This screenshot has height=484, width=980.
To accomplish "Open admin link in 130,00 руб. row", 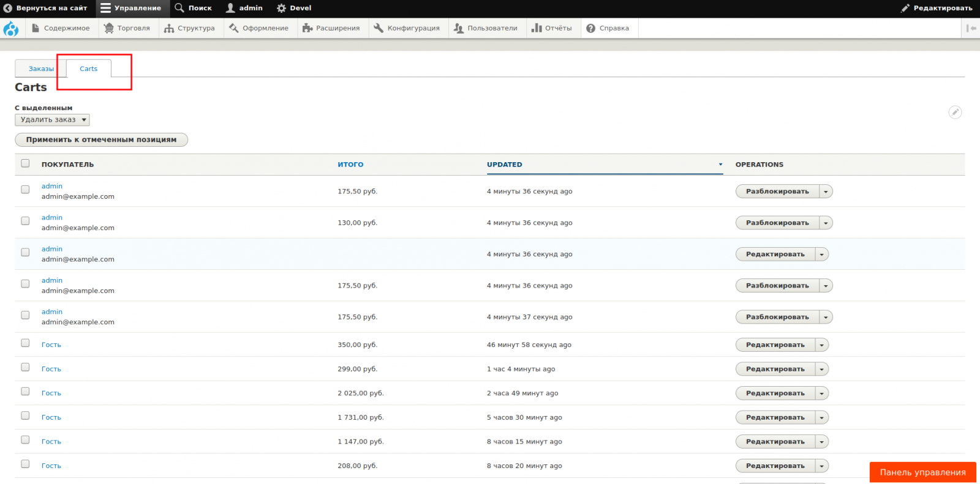I will [52, 218].
